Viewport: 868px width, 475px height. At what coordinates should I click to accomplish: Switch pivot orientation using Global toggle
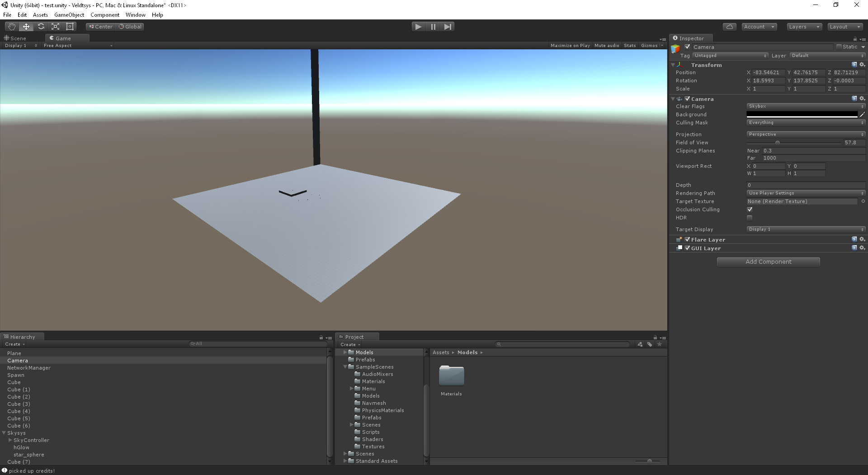pos(130,26)
